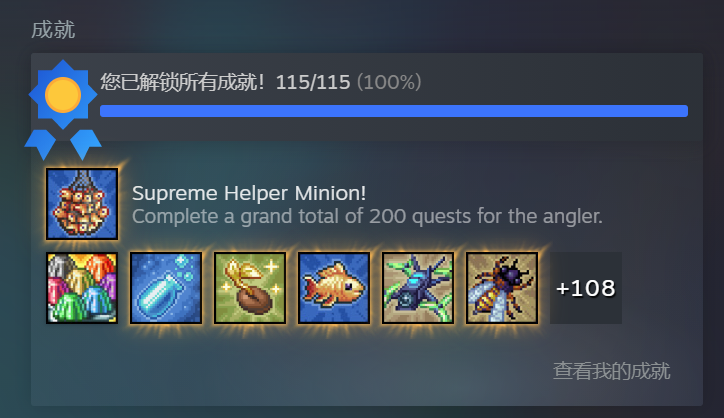
Task: Click the 200 quests angler description
Action: point(367,216)
